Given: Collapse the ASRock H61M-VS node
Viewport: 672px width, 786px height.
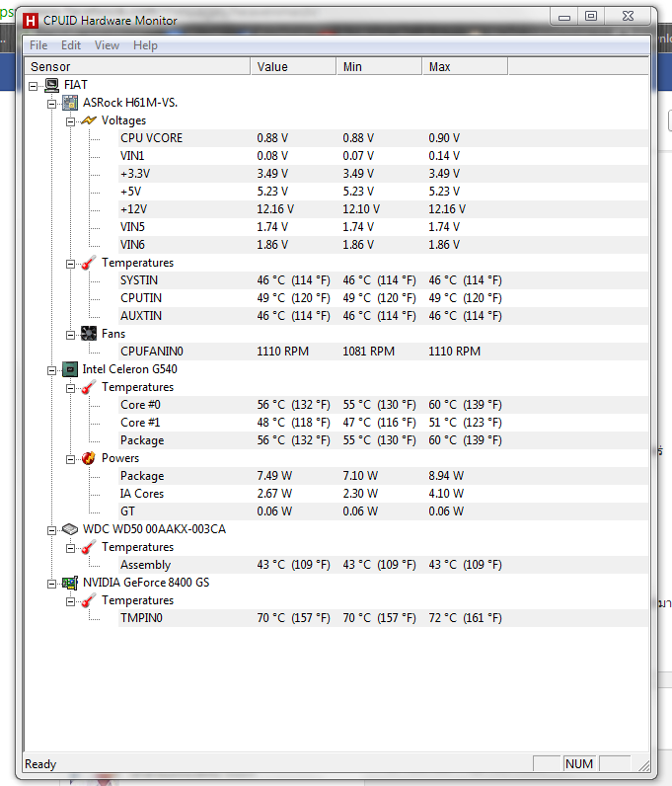Looking at the screenshot, I should (x=51, y=105).
